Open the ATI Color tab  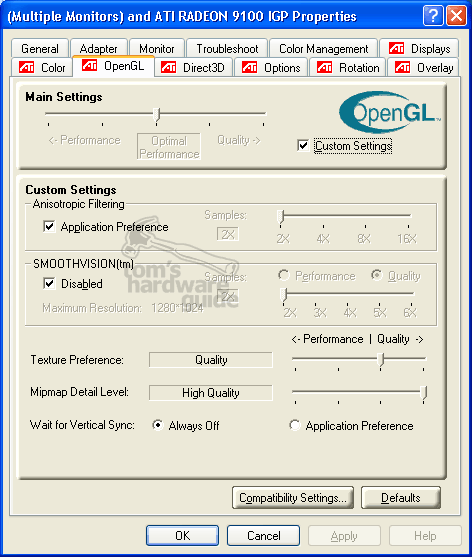(x=42, y=67)
